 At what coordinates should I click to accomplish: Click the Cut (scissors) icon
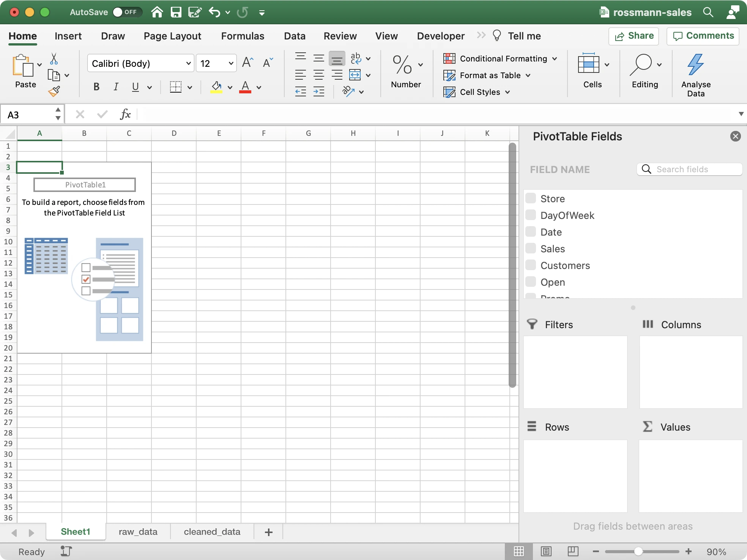point(54,58)
